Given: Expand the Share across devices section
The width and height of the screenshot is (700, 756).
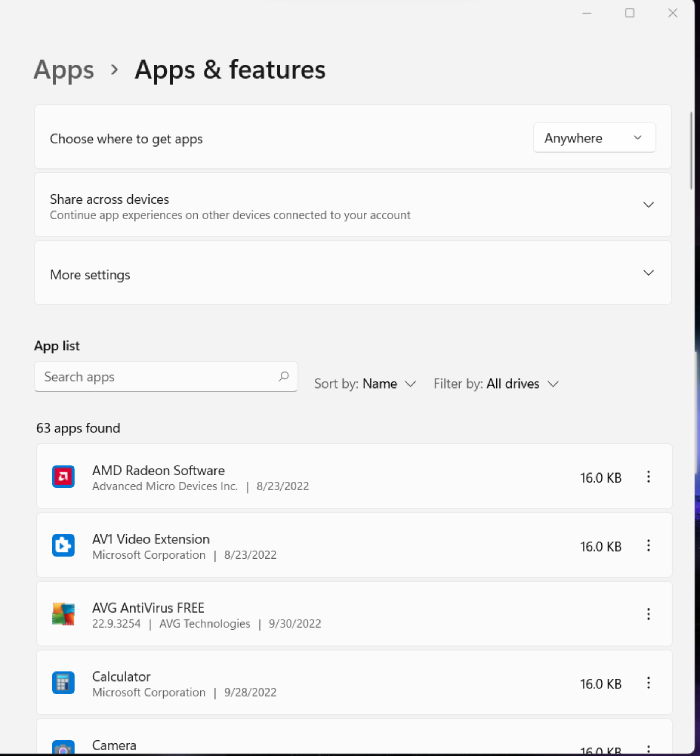Looking at the screenshot, I should click(648, 205).
